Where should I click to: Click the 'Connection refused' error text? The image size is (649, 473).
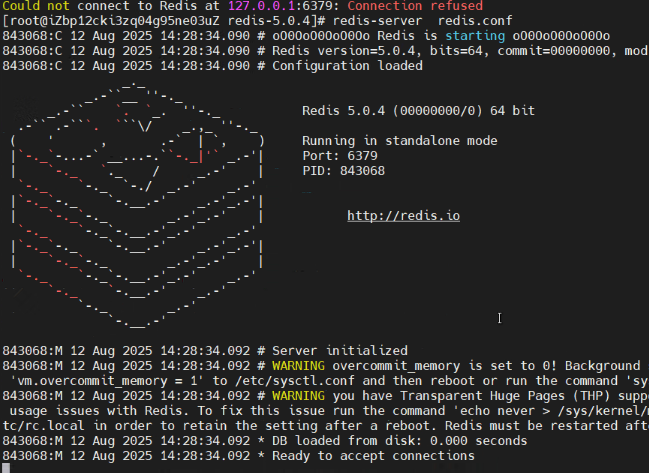coord(415,6)
